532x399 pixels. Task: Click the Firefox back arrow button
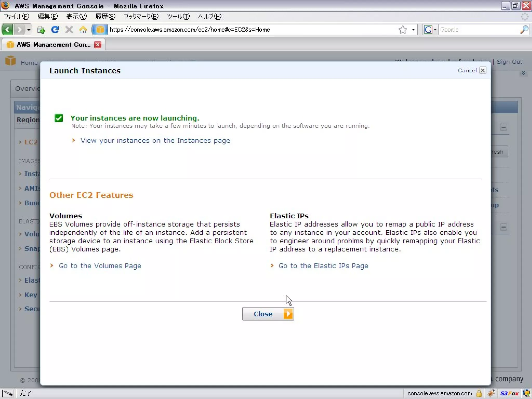click(x=7, y=30)
